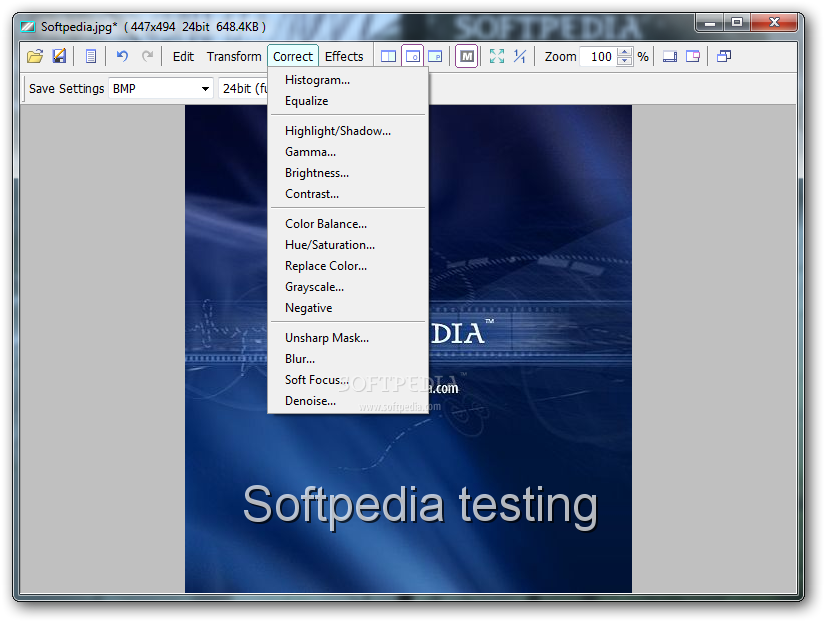The width and height of the screenshot is (825, 622).
Task: Close the open Correct menu
Action: click(x=293, y=56)
